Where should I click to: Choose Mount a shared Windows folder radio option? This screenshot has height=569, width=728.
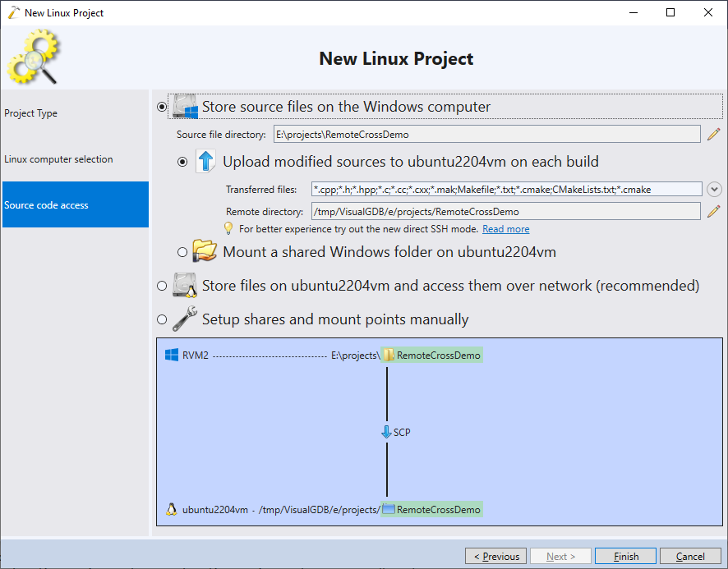click(x=182, y=252)
